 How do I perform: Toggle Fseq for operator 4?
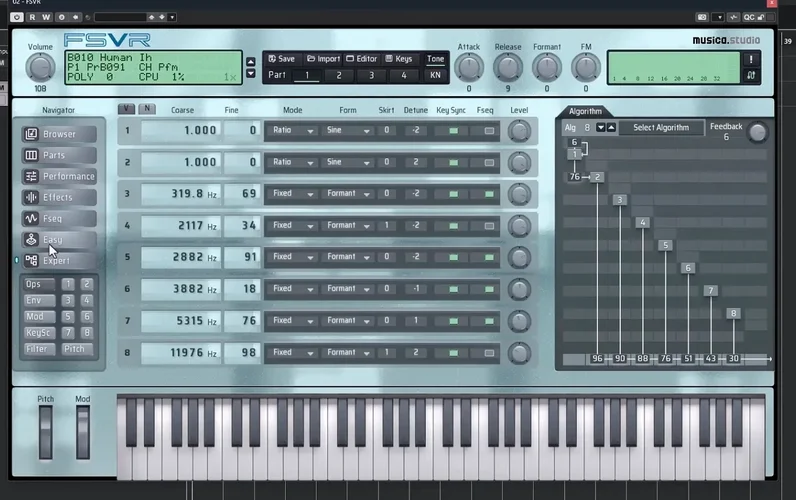tap(489, 226)
